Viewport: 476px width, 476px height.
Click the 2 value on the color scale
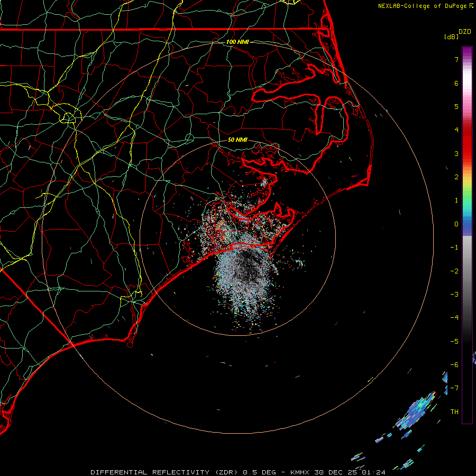[456, 177]
